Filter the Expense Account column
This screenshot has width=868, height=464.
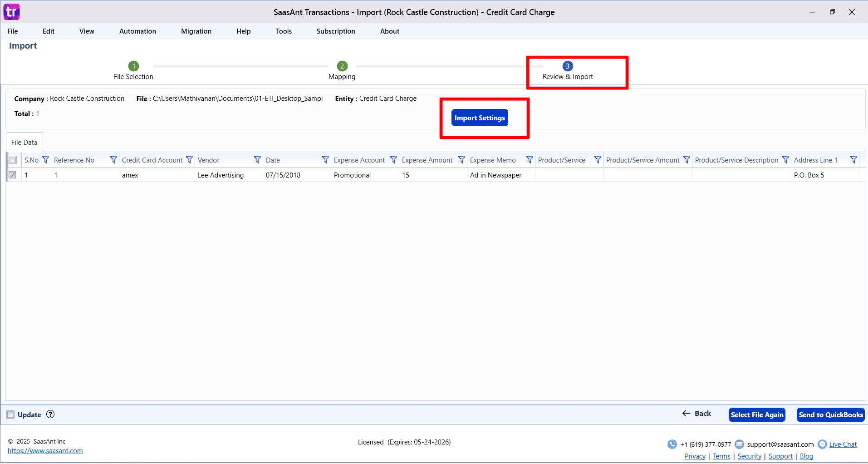393,160
